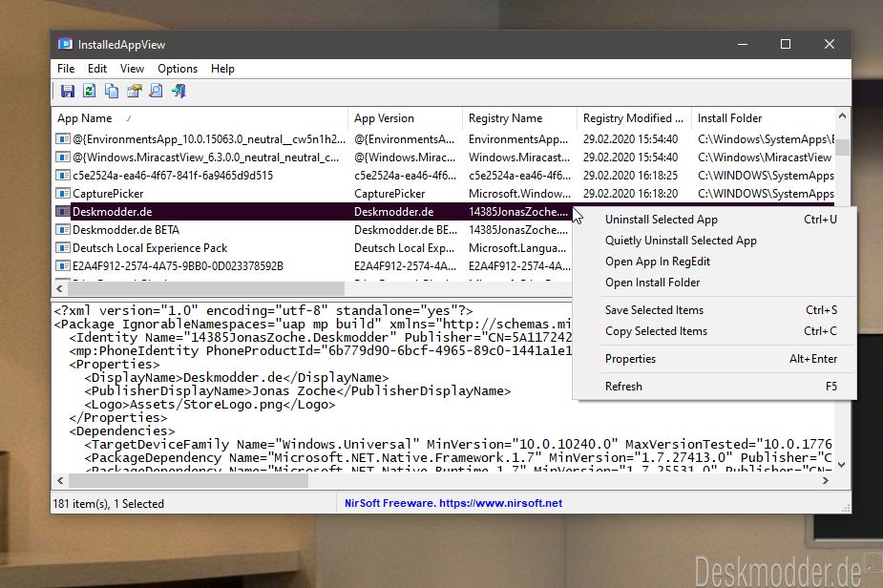
Task: Click the TargetDeviceFamily Windows.Universal XML line
Action: tap(458, 445)
